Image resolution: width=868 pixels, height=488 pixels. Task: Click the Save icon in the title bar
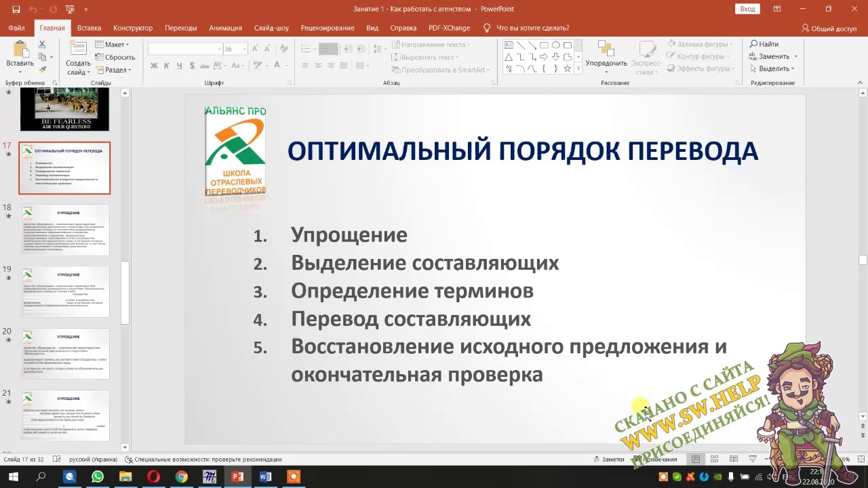(x=16, y=9)
